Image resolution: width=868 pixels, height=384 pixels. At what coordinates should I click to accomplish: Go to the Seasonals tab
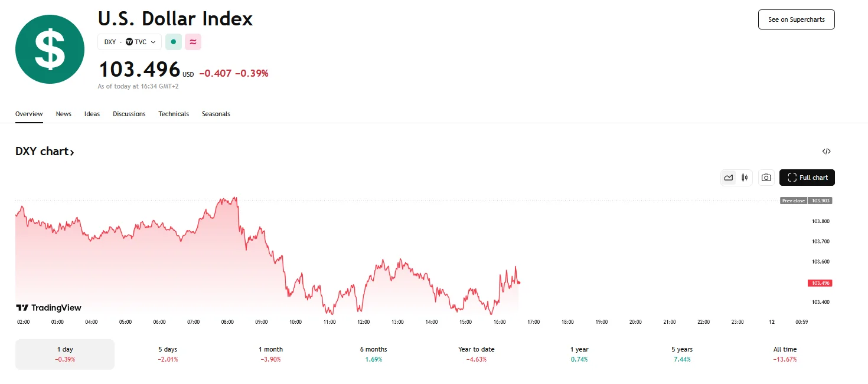pos(216,114)
